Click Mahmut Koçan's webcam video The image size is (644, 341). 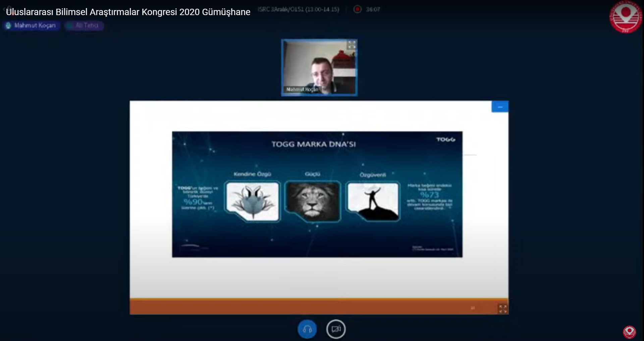tap(319, 67)
